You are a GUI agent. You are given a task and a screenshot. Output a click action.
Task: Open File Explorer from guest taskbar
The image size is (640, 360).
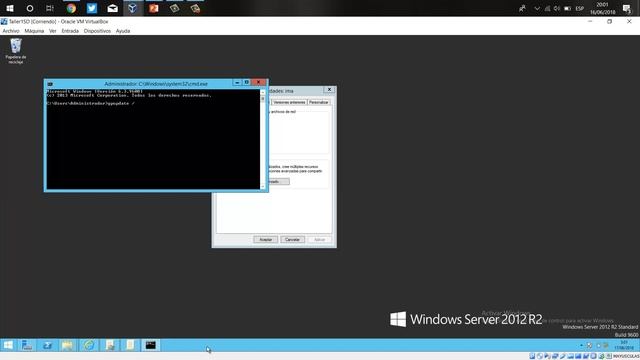(x=68, y=345)
